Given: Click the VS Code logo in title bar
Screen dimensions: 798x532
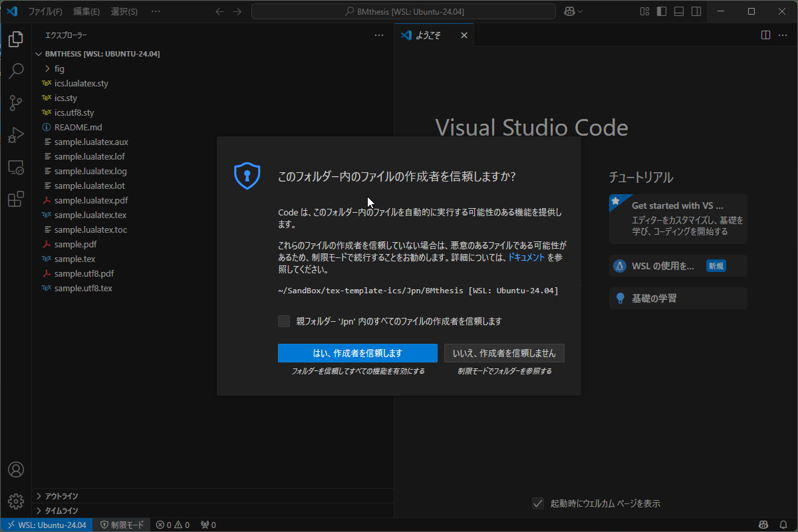Looking at the screenshot, I should click(12, 11).
